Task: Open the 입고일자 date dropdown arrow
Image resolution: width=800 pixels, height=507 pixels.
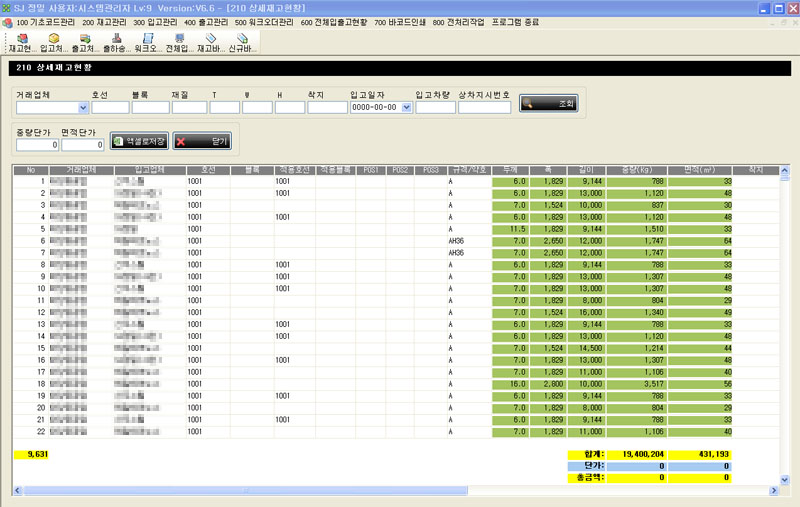Action: pyautogui.click(x=407, y=107)
